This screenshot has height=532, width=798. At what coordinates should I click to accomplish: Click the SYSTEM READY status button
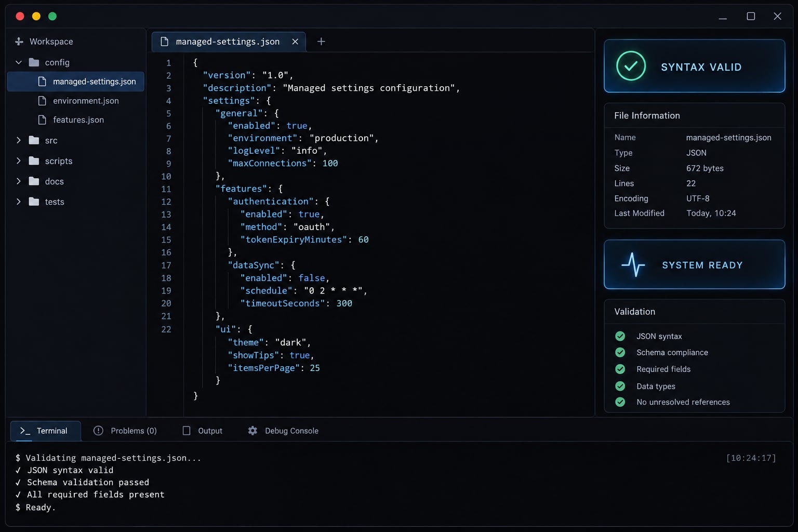click(x=695, y=264)
